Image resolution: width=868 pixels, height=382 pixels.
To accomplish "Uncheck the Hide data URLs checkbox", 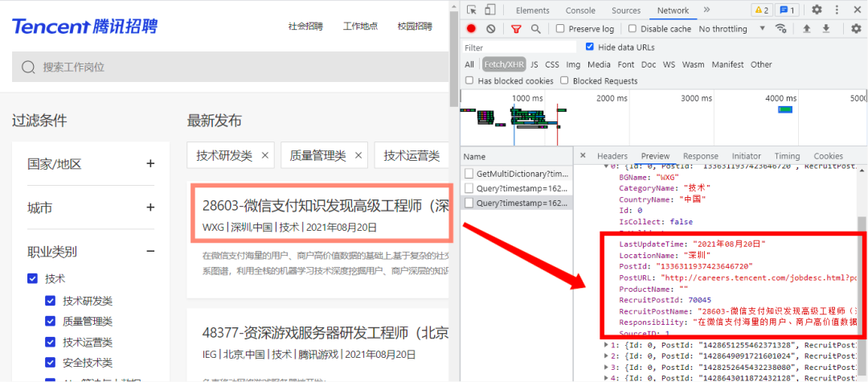I will coord(590,47).
